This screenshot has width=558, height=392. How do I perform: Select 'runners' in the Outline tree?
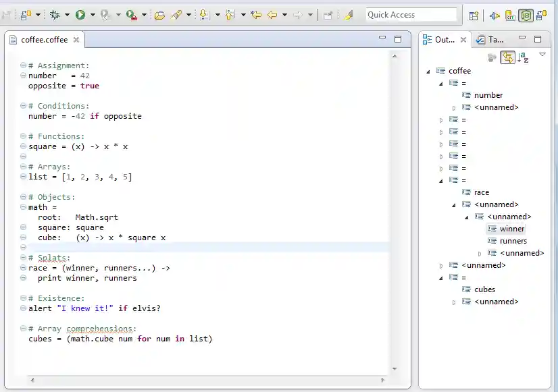[513, 241]
